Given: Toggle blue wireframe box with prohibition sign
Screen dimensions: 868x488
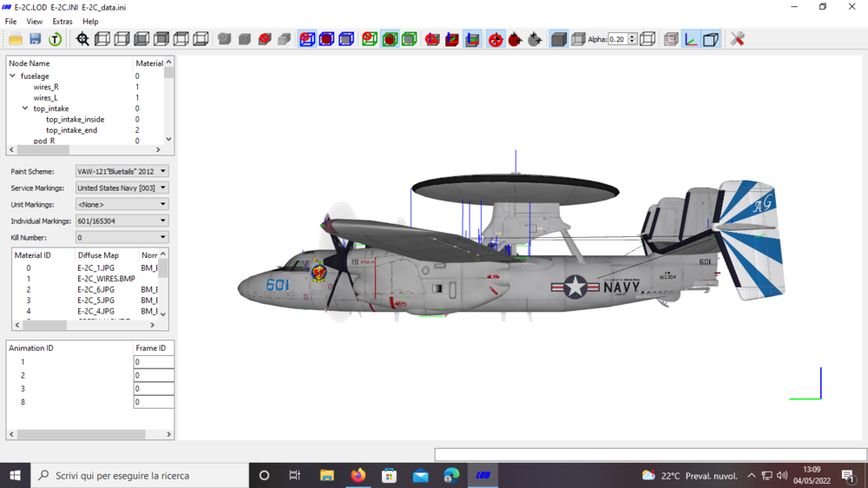Looking at the screenshot, I should coord(307,39).
